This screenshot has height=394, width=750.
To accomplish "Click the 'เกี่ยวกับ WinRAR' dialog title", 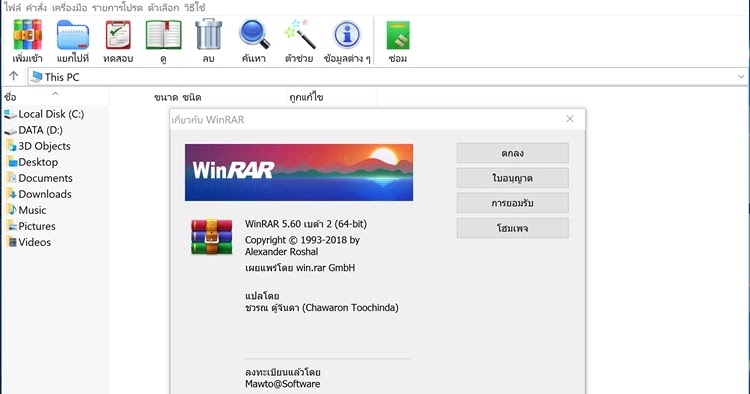I will coord(208,120).
